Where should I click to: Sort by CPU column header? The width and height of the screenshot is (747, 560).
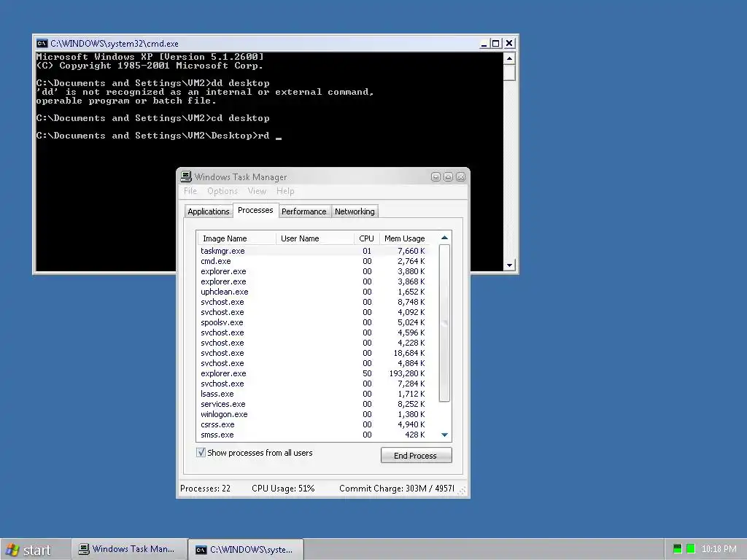pos(366,238)
